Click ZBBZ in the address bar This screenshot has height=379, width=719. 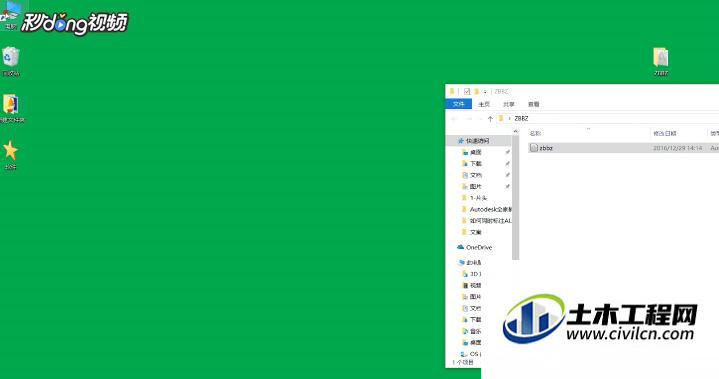pos(521,118)
